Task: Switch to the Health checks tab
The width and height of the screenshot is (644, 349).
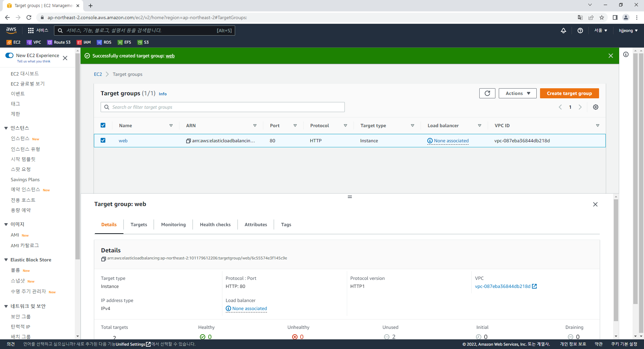Action: pos(215,225)
